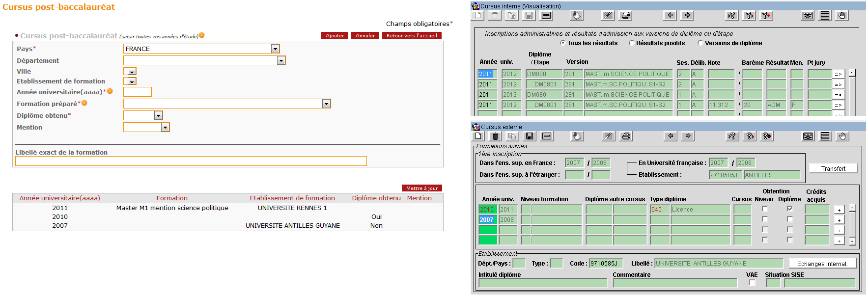Click the 'Ajouter' button
This screenshot has height=296, width=868.
coord(335,36)
